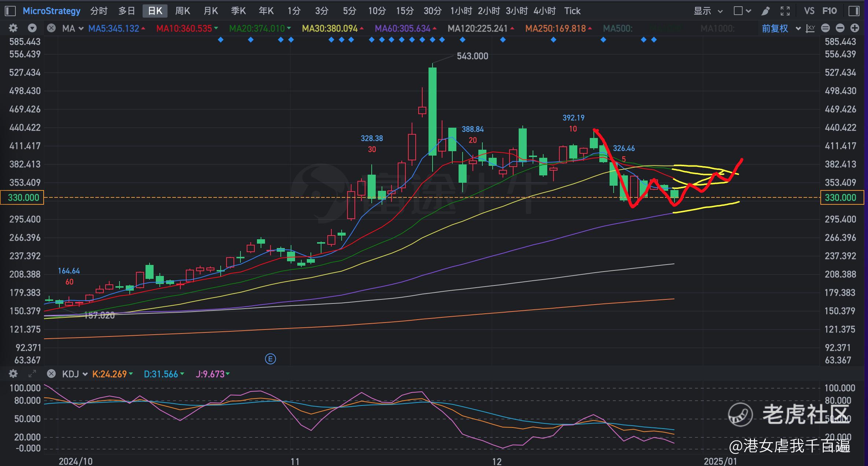Open the 显示 display dropdown
Viewport: 868px width, 466px height.
pos(708,11)
